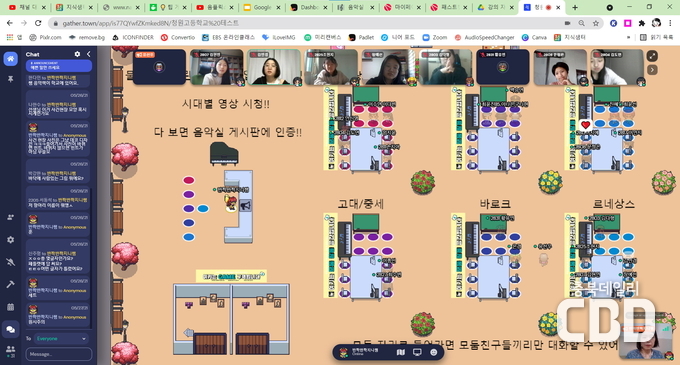Open the minimap icon in bottom bar
680x365 pixels.
pyautogui.click(x=401, y=352)
